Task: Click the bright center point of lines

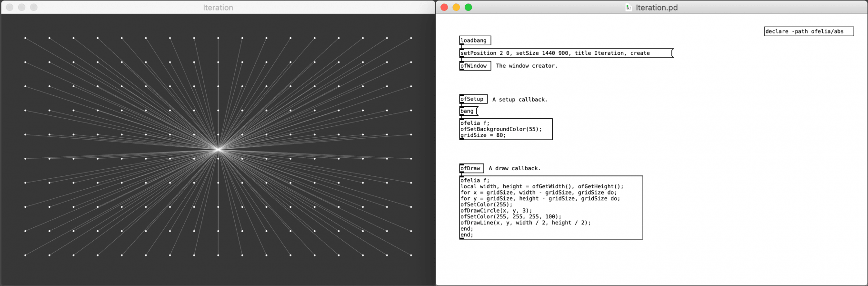Action: point(218,150)
